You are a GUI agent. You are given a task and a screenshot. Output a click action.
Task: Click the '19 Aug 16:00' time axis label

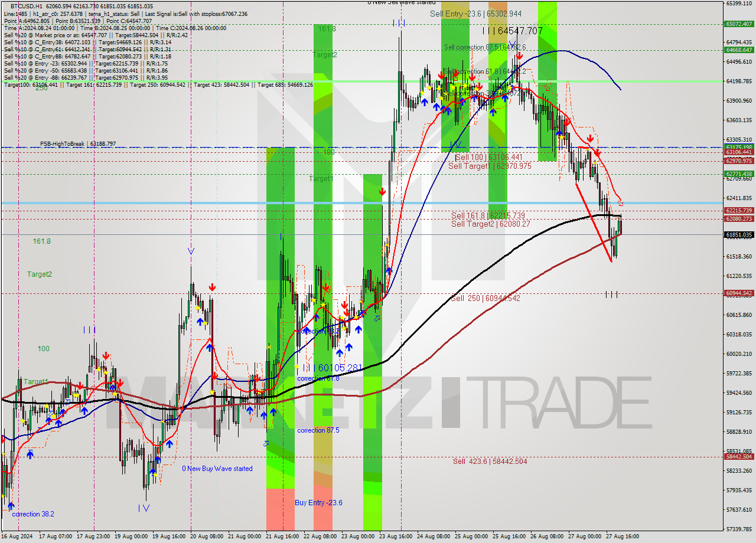(170, 537)
